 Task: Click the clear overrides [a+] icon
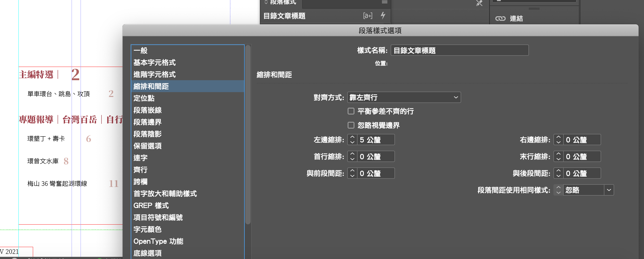click(x=368, y=16)
